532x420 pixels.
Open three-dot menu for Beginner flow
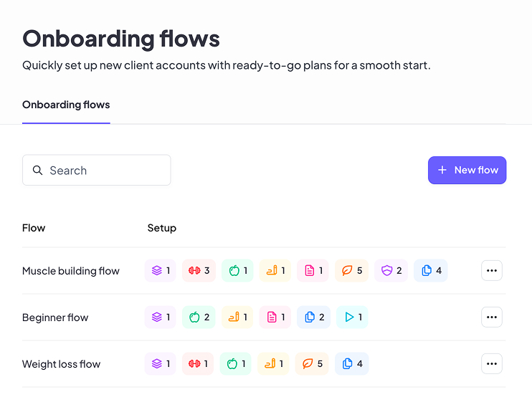coord(491,318)
